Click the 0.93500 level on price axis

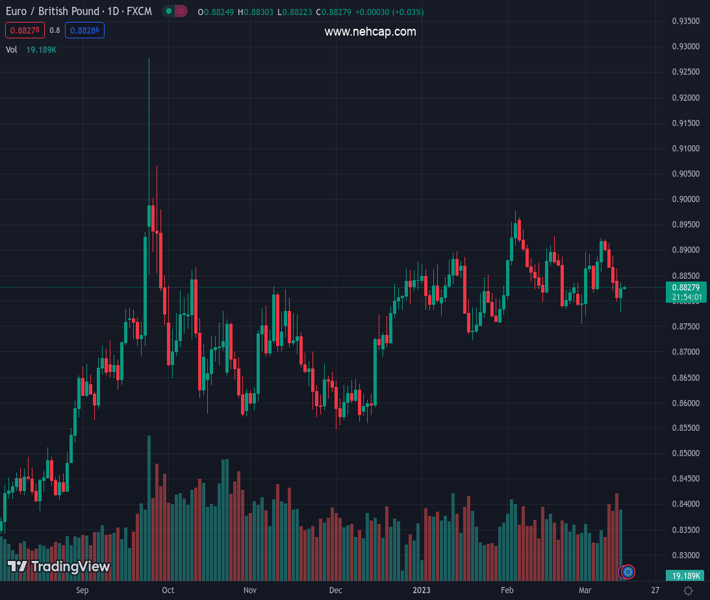[x=685, y=21]
